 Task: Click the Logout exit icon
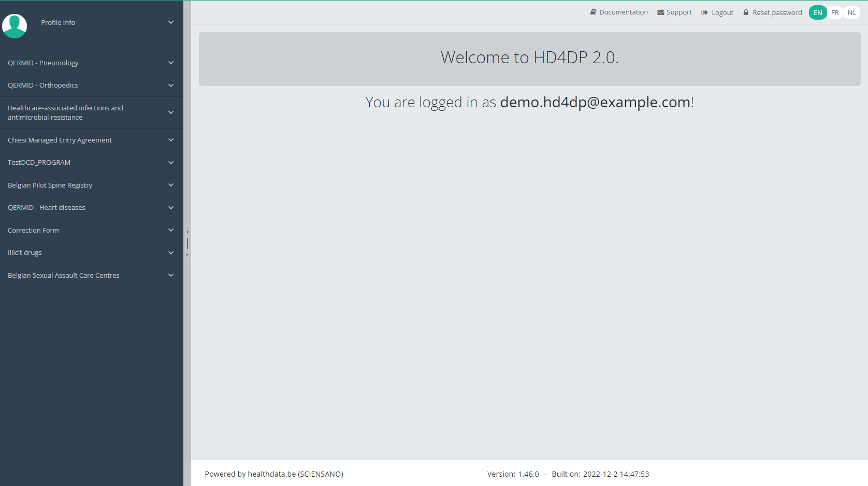point(704,12)
